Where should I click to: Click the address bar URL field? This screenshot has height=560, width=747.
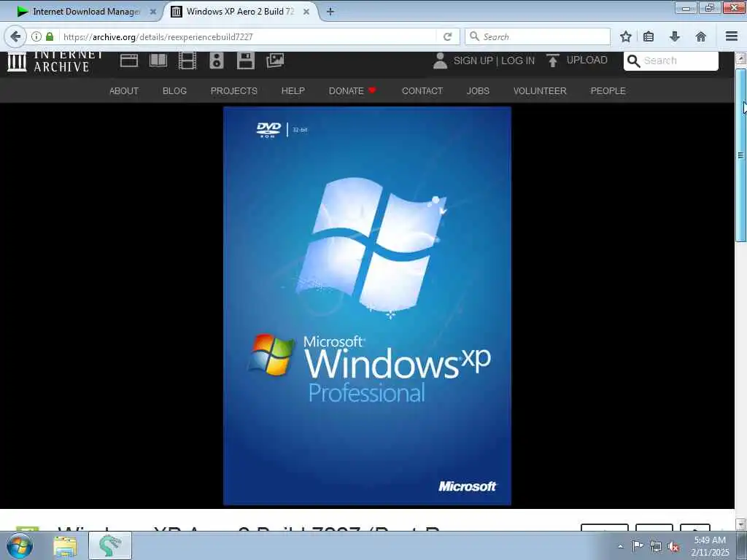(248, 36)
